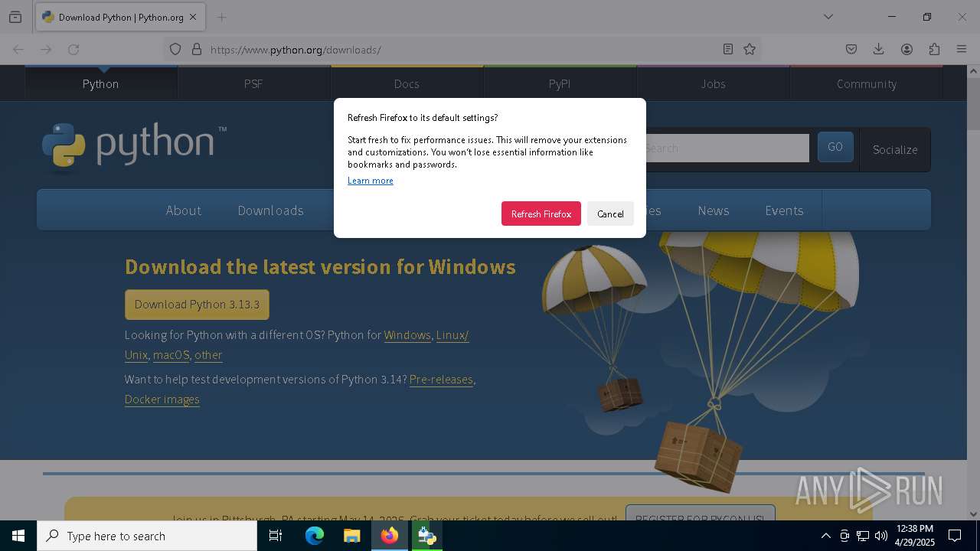Reload the page with refresh icon
Image resolution: width=980 pixels, height=551 pixels.
(x=73, y=49)
